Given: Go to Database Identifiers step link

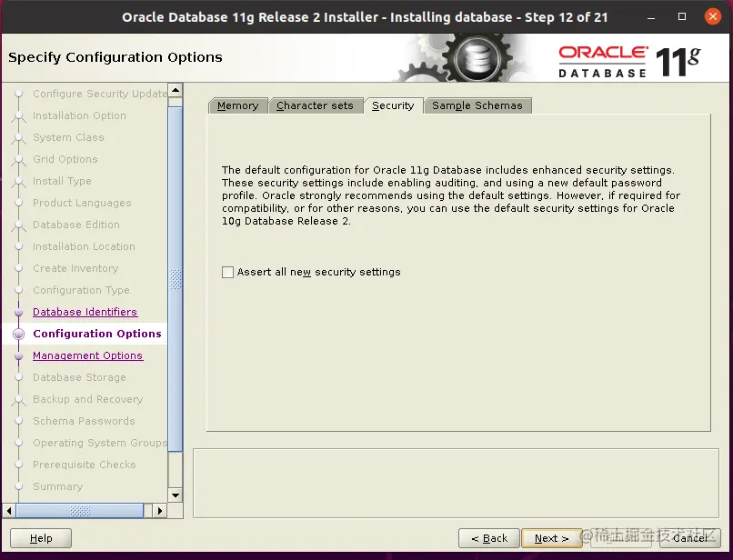Looking at the screenshot, I should [x=85, y=312].
